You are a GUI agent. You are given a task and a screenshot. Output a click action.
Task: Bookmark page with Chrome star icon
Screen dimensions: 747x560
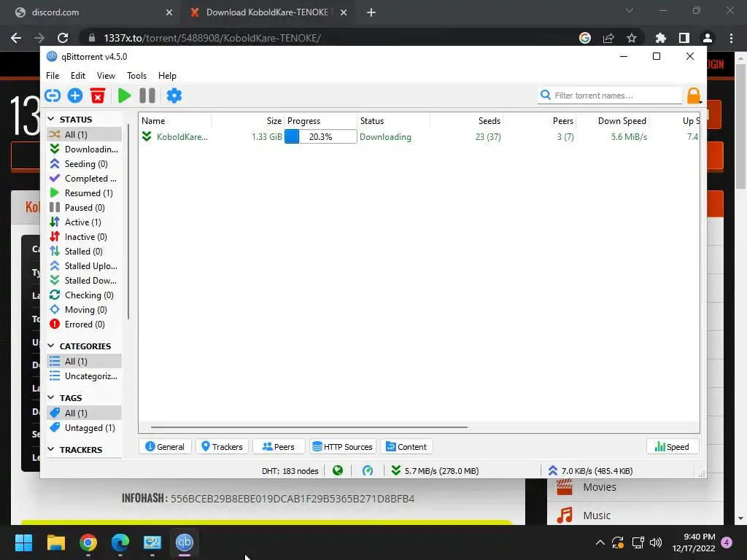[x=632, y=38]
